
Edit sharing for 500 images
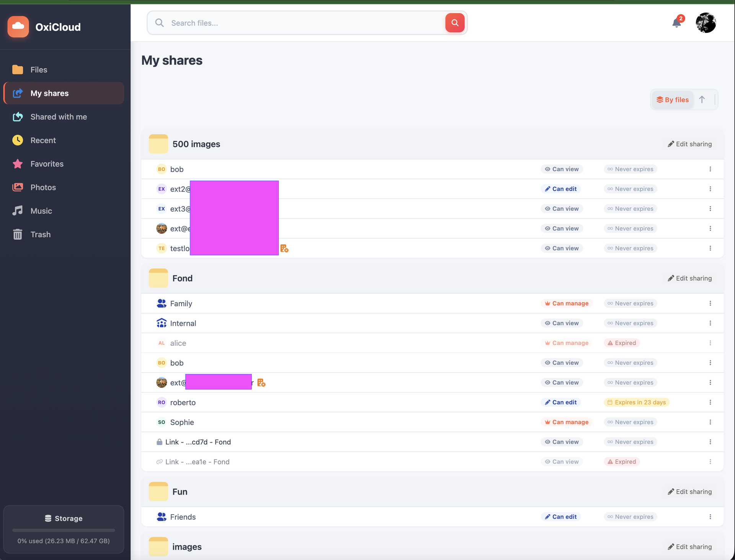click(x=690, y=144)
